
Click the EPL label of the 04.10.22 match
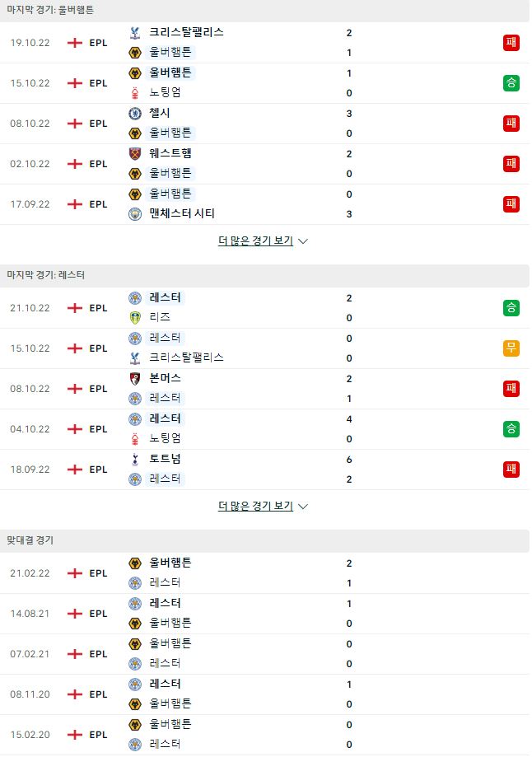point(99,428)
